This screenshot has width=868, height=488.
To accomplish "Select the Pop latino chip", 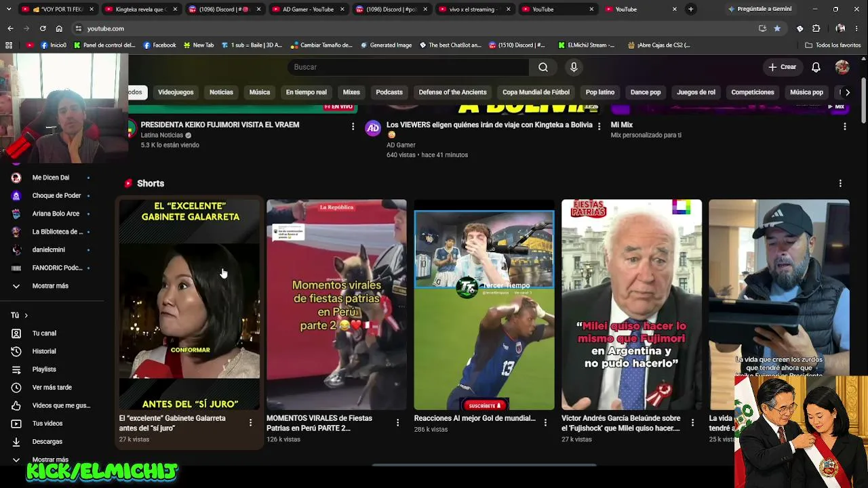I will click(x=600, y=92).
